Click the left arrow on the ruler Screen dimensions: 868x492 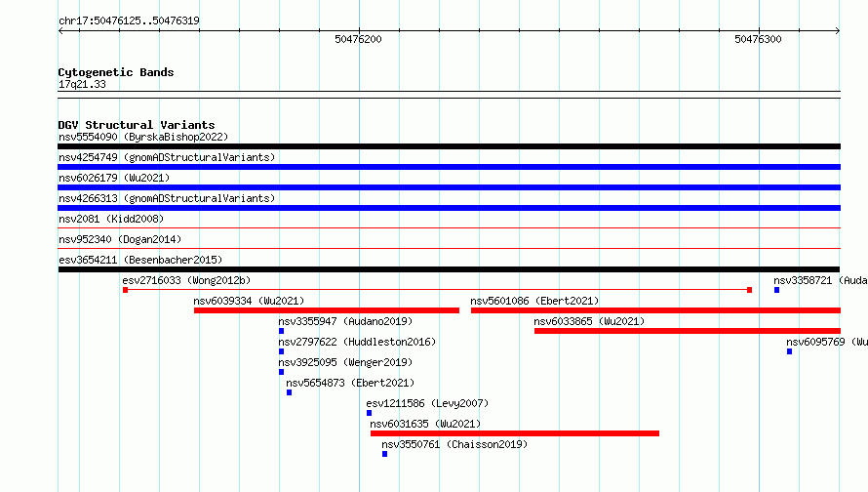click(60, 31)
